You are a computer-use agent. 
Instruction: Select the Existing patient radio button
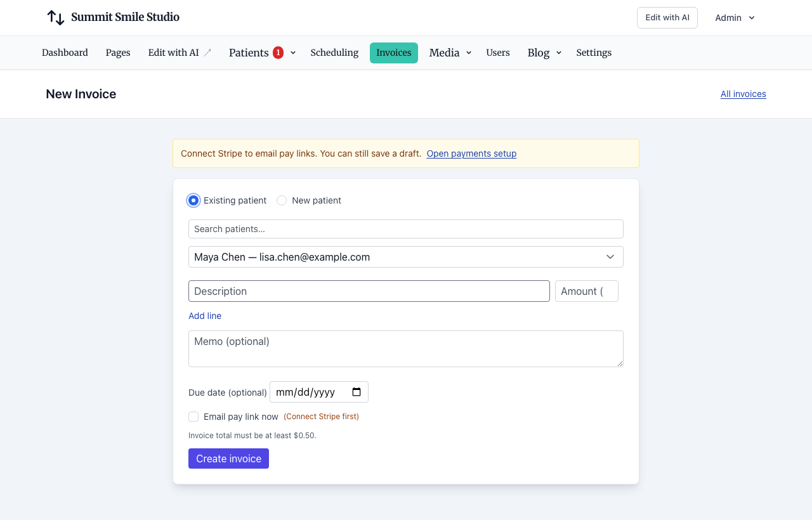tap(193, 200)
